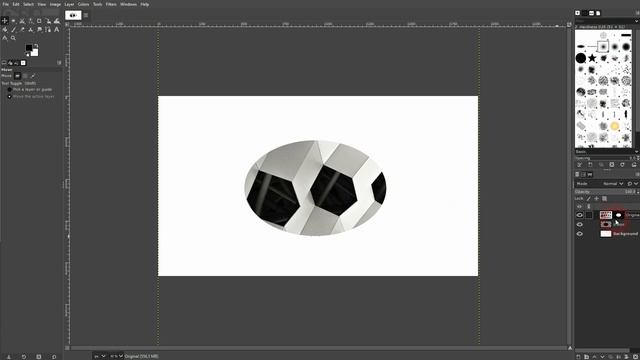
Task: Open the Select menu
Action: point(28,4)
